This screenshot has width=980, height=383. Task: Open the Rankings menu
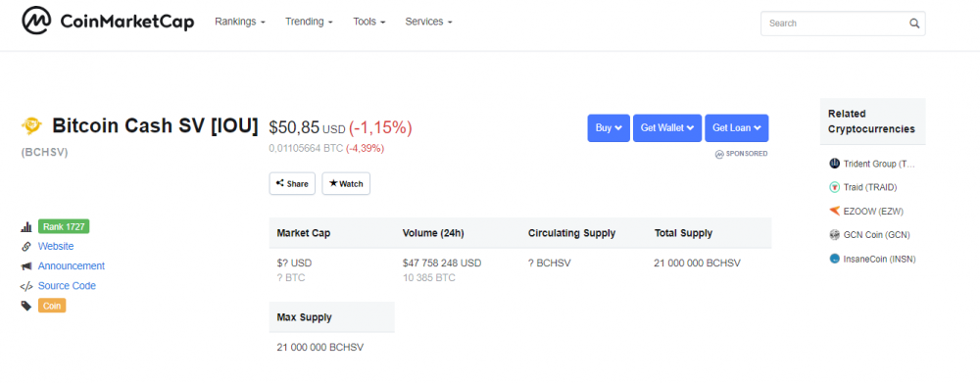[240, 22]
